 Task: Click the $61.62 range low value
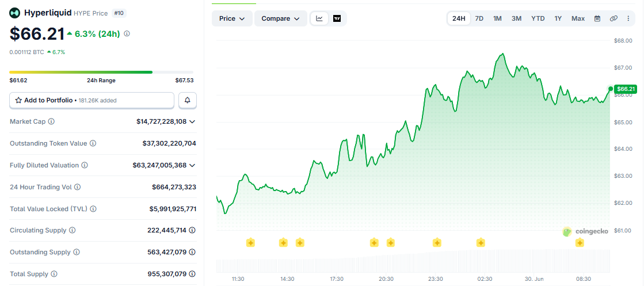click(18, 81)
